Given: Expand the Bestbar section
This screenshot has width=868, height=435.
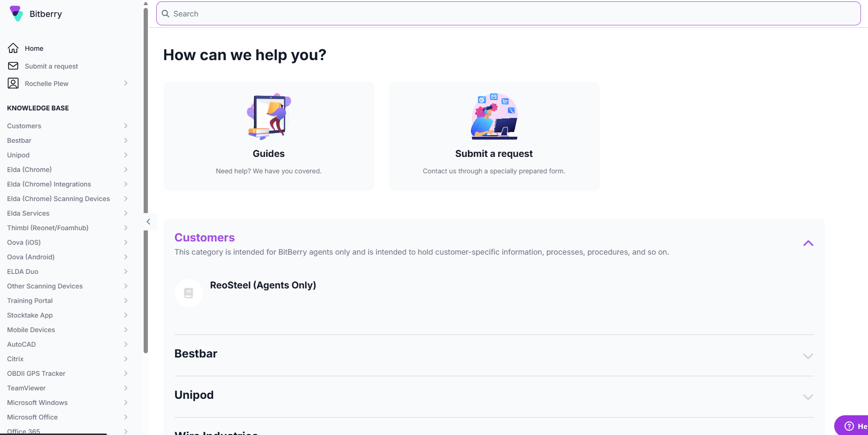Looking at the screenshot, I should point(808,356).
